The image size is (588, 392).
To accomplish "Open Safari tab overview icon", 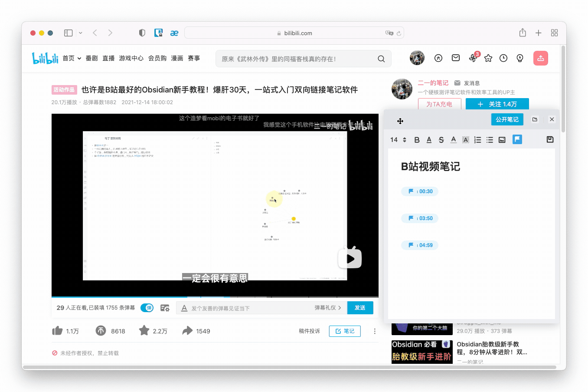I will (554, 33).
